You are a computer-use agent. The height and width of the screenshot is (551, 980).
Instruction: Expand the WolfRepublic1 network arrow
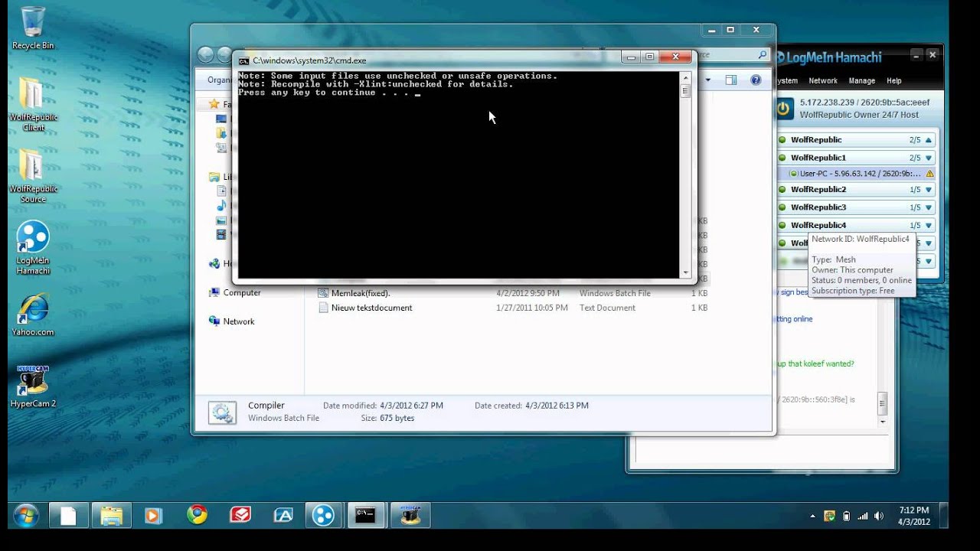pyautogui.click(x=929, y=158)
